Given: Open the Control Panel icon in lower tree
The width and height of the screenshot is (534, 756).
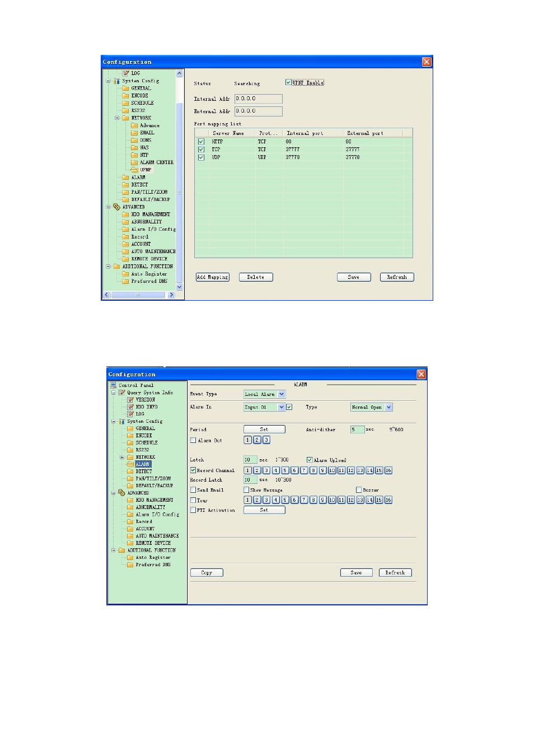Looking at the screenshot, I should 114,385.
